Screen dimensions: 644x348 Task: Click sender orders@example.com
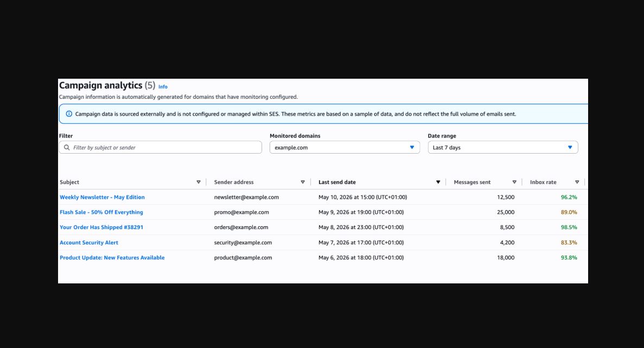coord(241,227)
